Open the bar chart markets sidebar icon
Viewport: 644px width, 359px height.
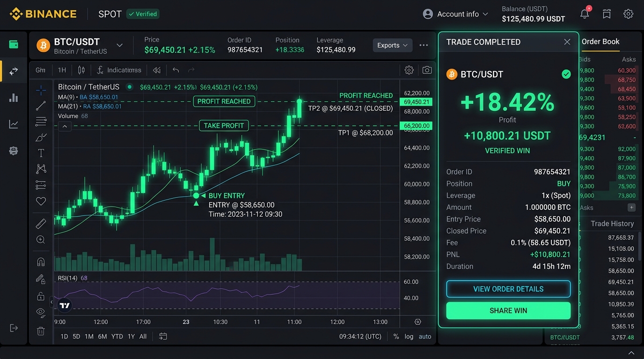(14, 98)
